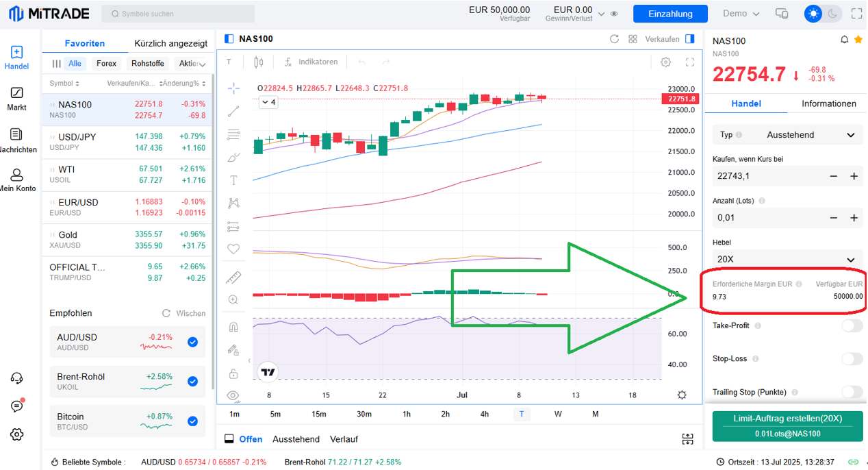Select the zoom in tool

click(x=233, y=300)
